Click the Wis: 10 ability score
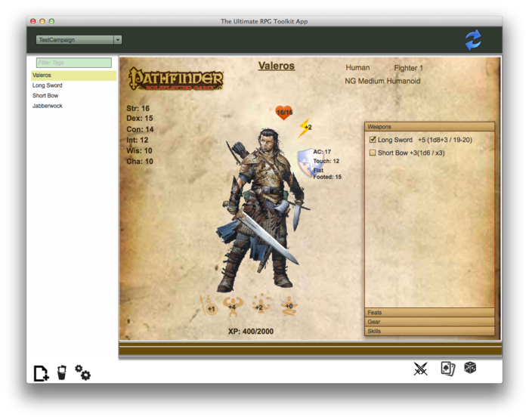The image size is (529, 420). [x=139, y=150]
